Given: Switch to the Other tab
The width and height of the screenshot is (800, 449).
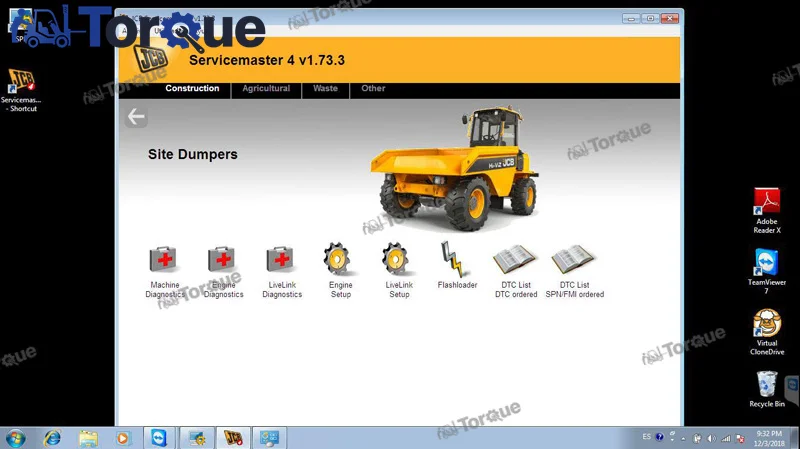Looking at the screenshot, I should pyautogui.click(x=373, y=88).
